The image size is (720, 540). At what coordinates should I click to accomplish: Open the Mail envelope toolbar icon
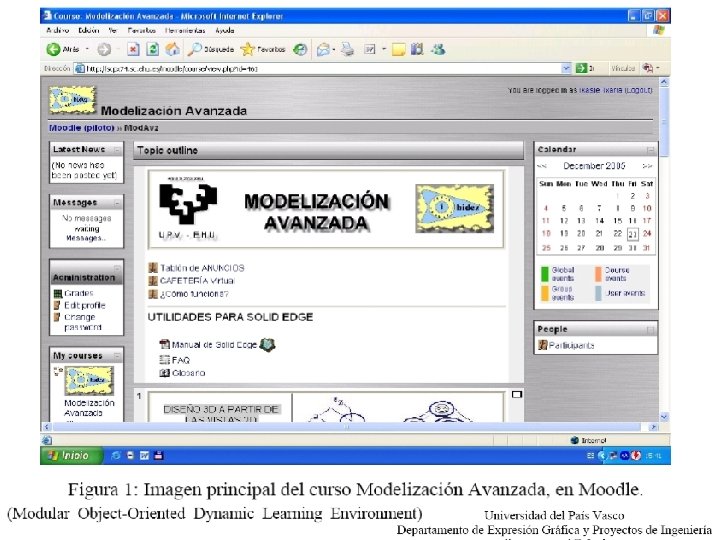pyautogui.click(x=323, y=49)
